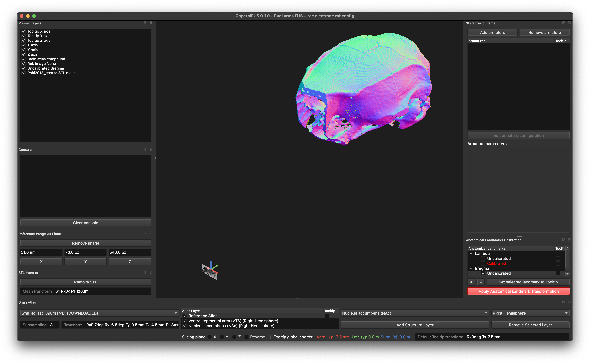This screenshot has width=590, height=364.
Task: Click the orientation axes gizmo in viewport
Action: 210,271
